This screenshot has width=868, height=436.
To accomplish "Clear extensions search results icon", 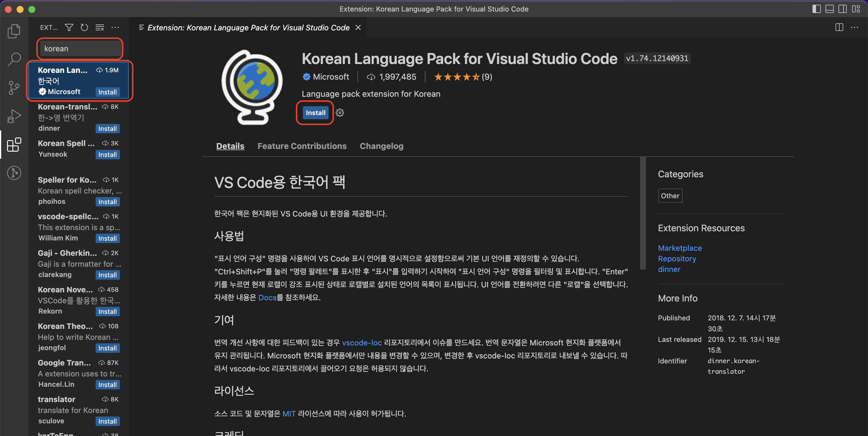I will [100, 27].
